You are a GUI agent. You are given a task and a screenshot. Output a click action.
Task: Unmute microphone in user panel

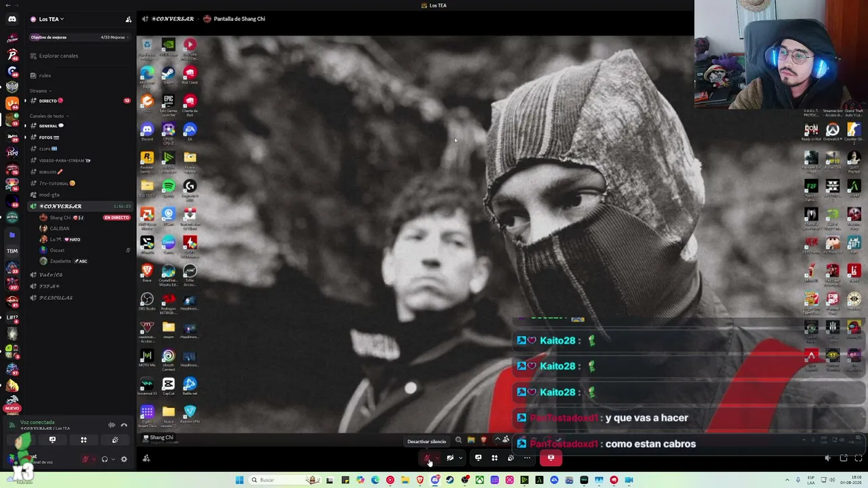(85, 459)
